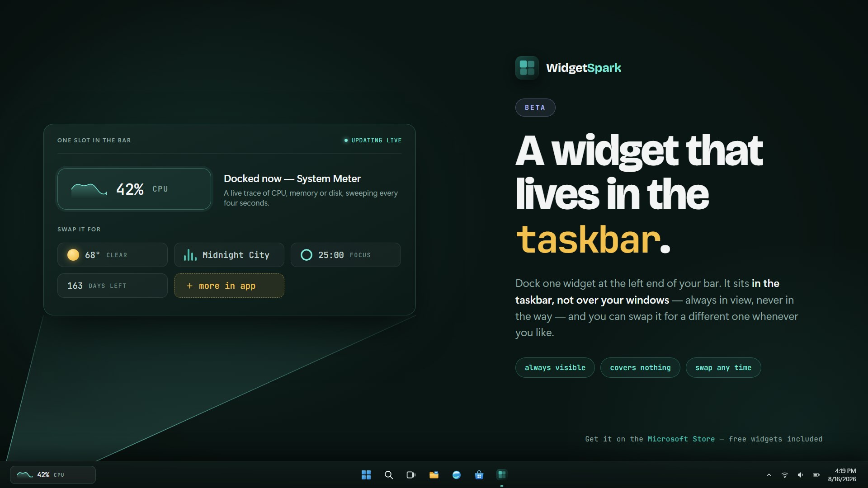Click the CPU sparkline graph in the card
The height and width of the screenshot is (488, 868).
89,189
